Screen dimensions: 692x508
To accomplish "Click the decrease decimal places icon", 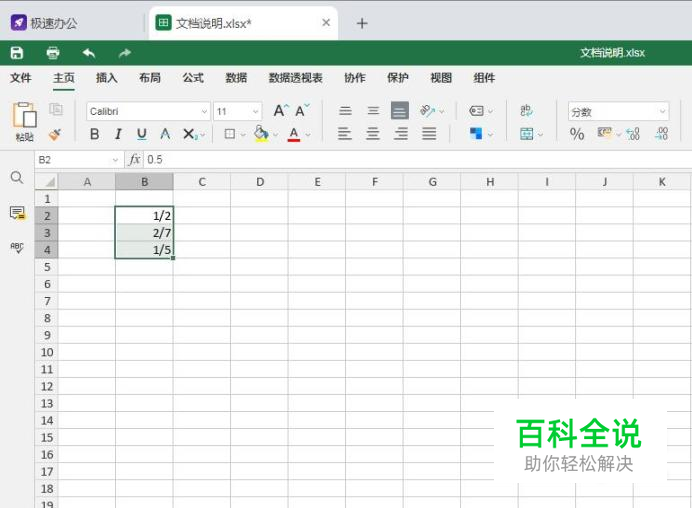I will (x=662, y=134).
